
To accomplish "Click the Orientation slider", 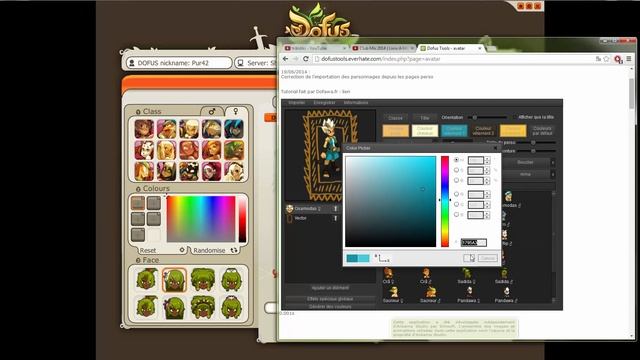I will [488, 117].
